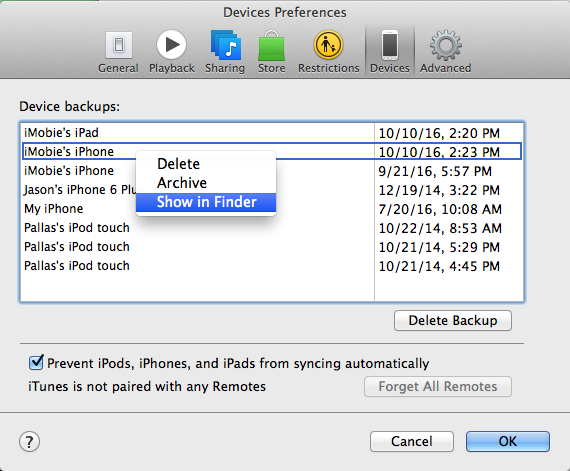The width and height of the screenshot is (570, 471).
Task: Select the Store shopping bag icon
Action: 272,52
